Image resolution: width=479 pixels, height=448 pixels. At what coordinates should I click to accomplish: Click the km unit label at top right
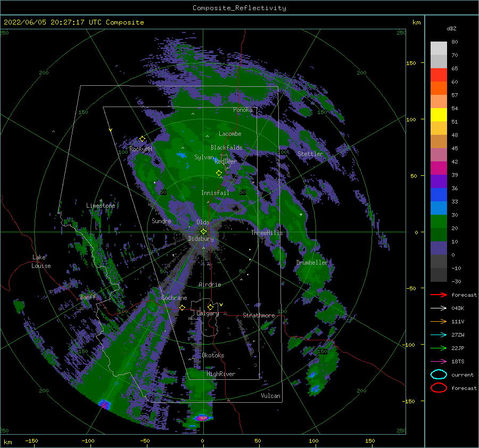click(416, 22)
